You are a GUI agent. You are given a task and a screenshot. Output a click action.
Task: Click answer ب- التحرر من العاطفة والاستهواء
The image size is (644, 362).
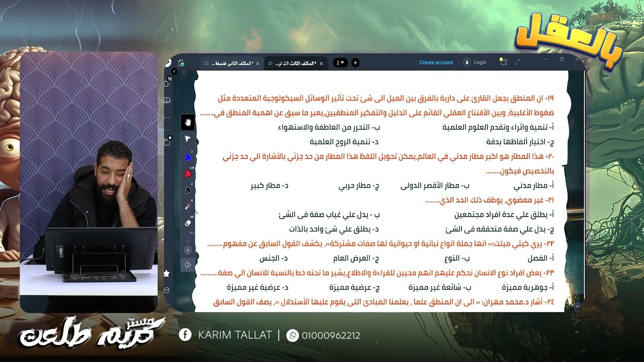pos(329,127)
